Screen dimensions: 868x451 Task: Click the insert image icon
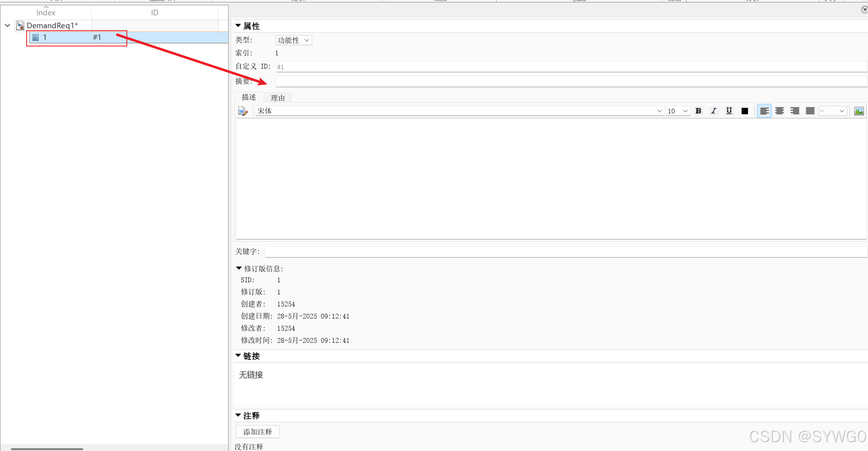click(859, 111)
